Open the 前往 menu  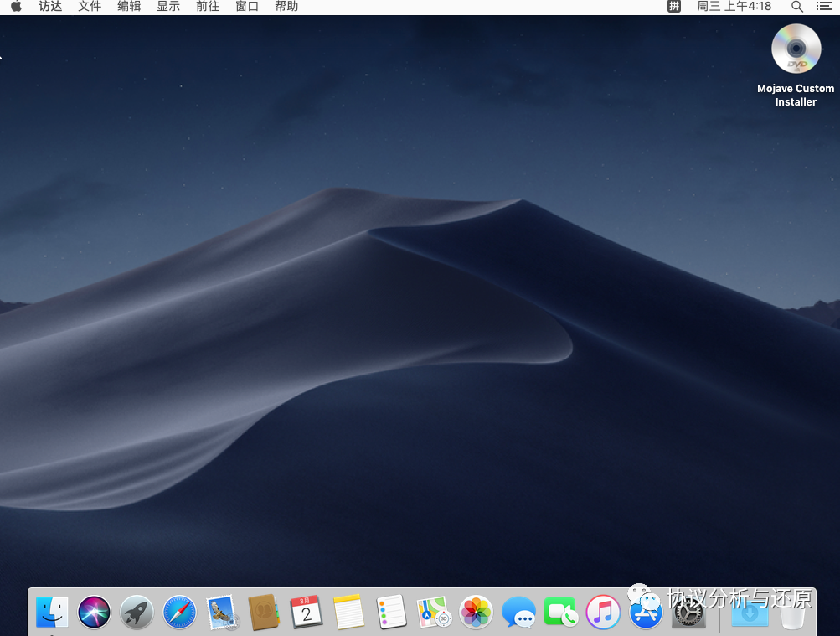(x=208, y=7)
